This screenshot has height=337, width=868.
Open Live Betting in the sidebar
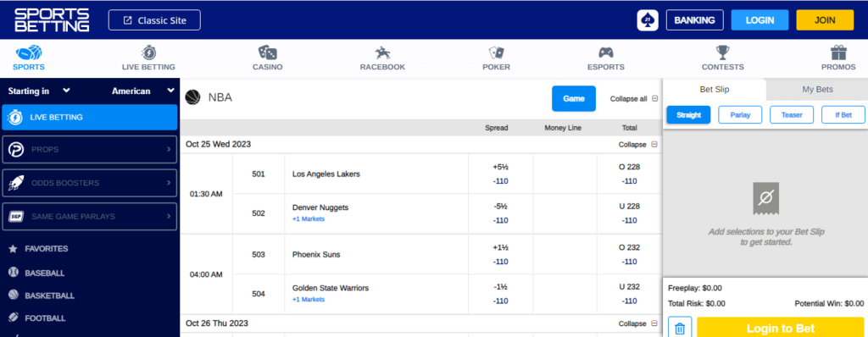90,118
